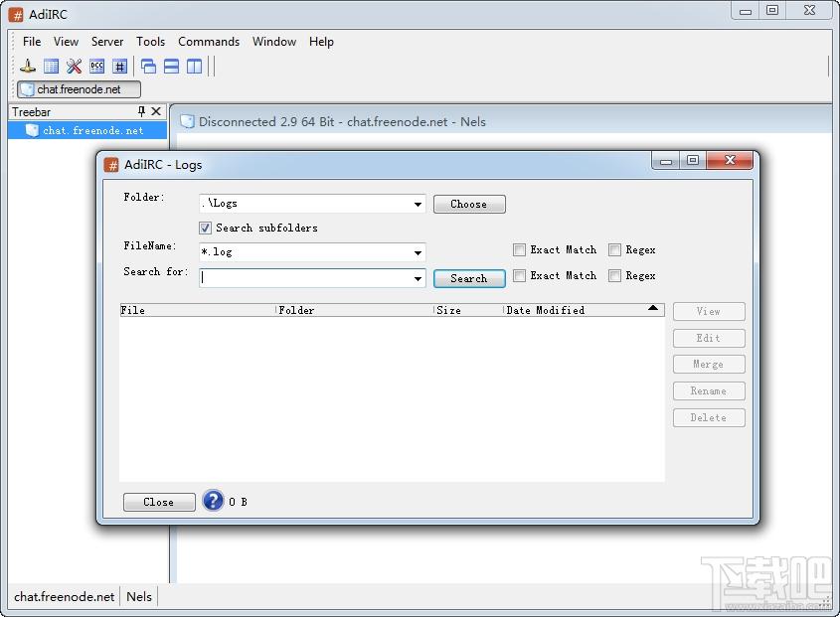Enable Exact Match for FileName

click(x=519, y=250)
